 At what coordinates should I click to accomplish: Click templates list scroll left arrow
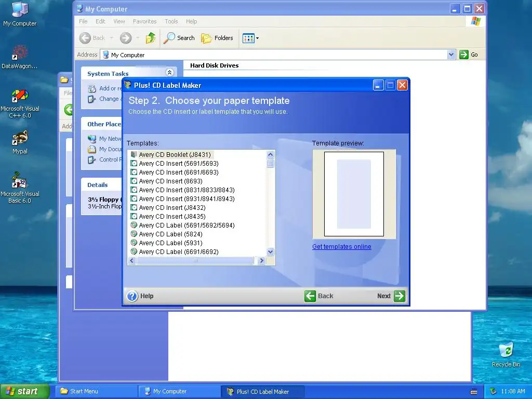pos(132,261)
